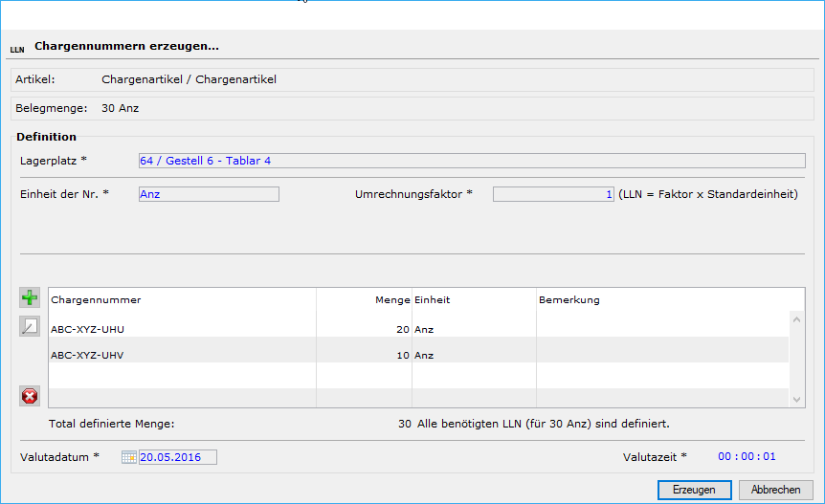Click the edit row pencil icon

30,327
